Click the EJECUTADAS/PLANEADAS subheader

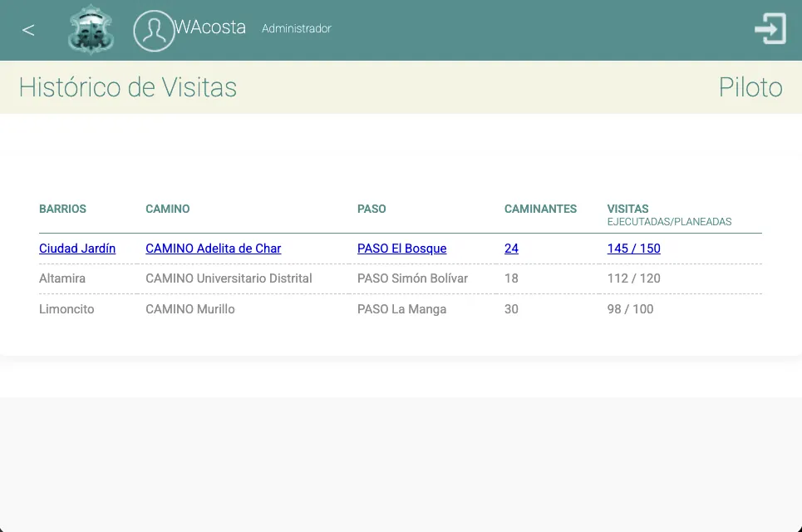(x=670, y=221)
